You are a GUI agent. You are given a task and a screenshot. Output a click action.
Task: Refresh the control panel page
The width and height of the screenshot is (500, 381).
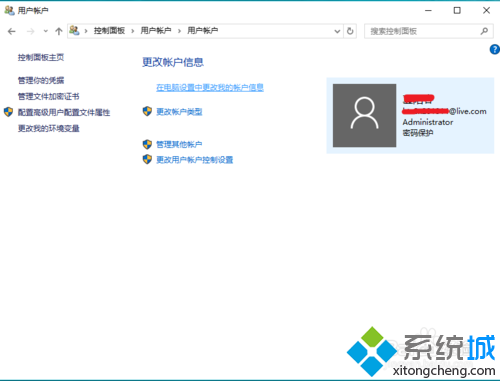pyautogui.click(x=350, y=31)
